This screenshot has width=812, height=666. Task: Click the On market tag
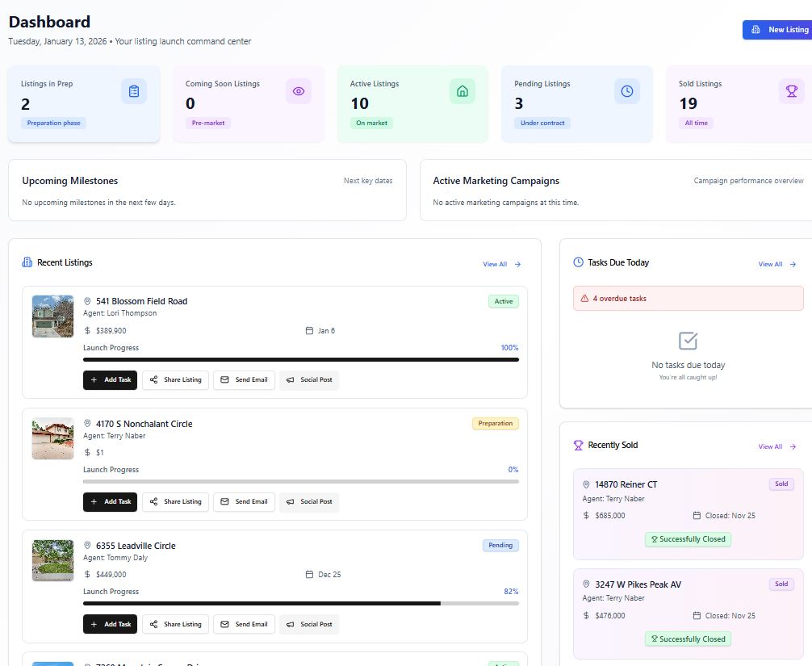point(371,124)
